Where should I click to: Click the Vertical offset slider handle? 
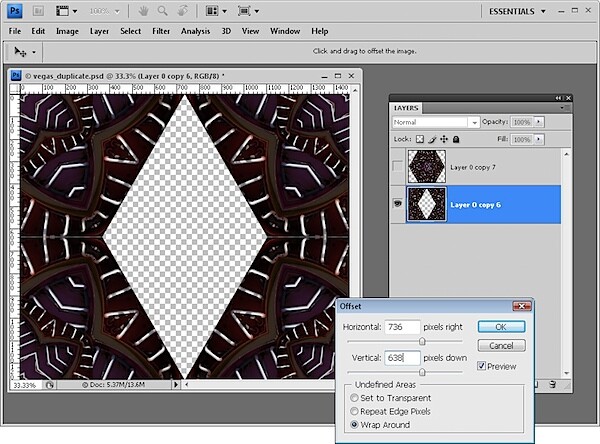pyautogui.click(x=422, y=372)
